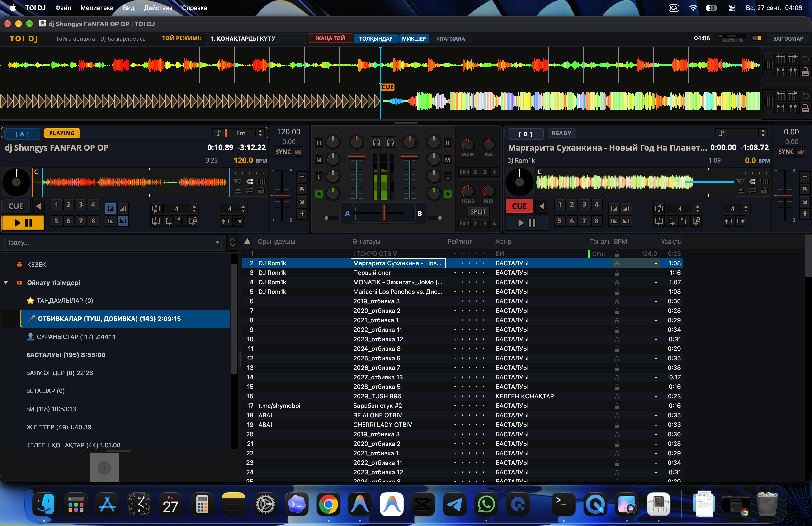Toggle deck A green star quick effect
This screenshot has height=526, width=812.
[x=319, y=194]
